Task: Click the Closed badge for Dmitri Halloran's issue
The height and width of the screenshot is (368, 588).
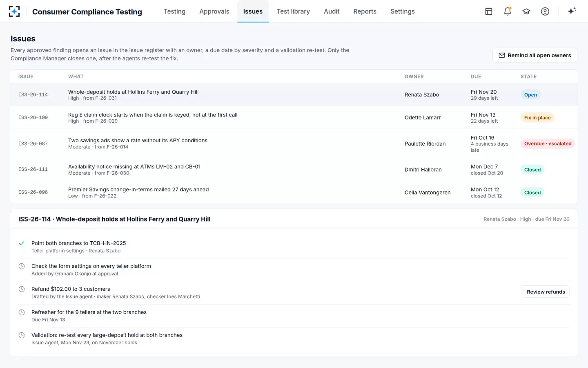Action: (x=532, y=170)
